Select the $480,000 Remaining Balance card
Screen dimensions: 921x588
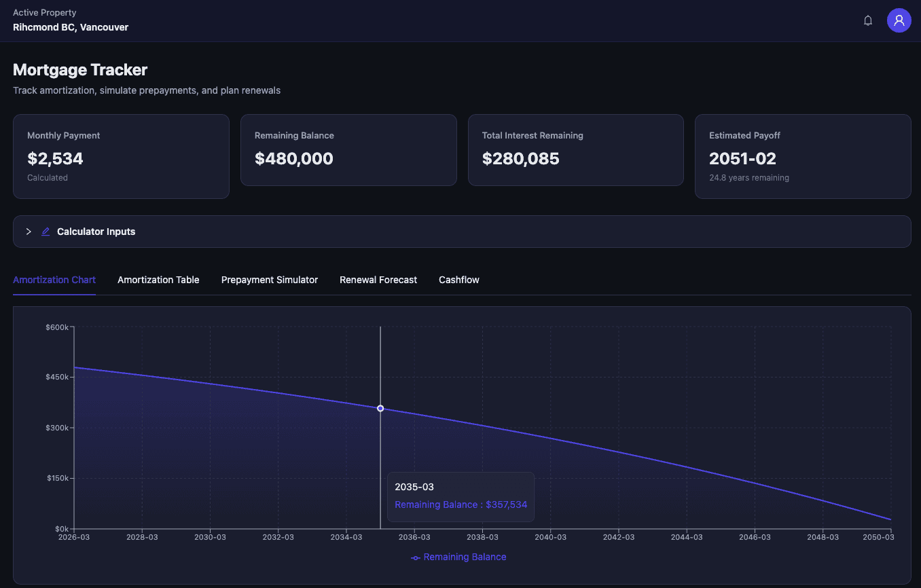coord(348,150)
